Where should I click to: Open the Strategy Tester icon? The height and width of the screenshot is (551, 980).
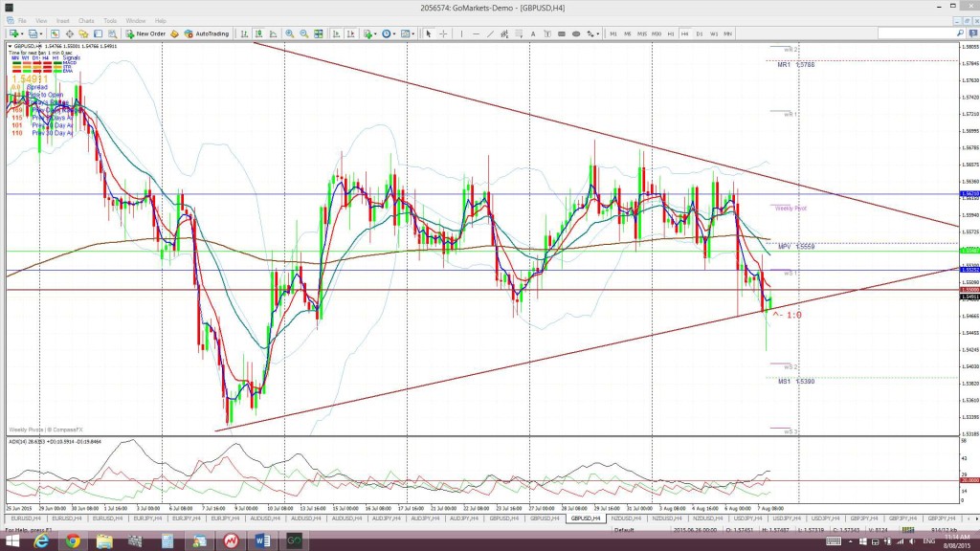click(113, 33)
